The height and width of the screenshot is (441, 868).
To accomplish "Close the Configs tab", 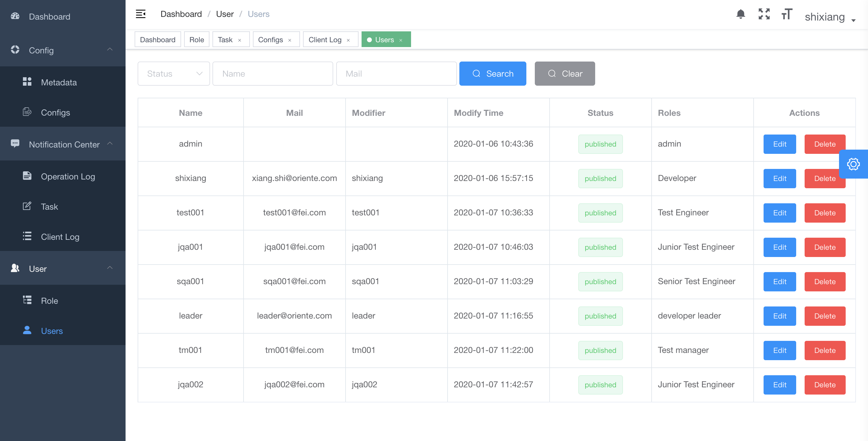I will pos(289,40).
